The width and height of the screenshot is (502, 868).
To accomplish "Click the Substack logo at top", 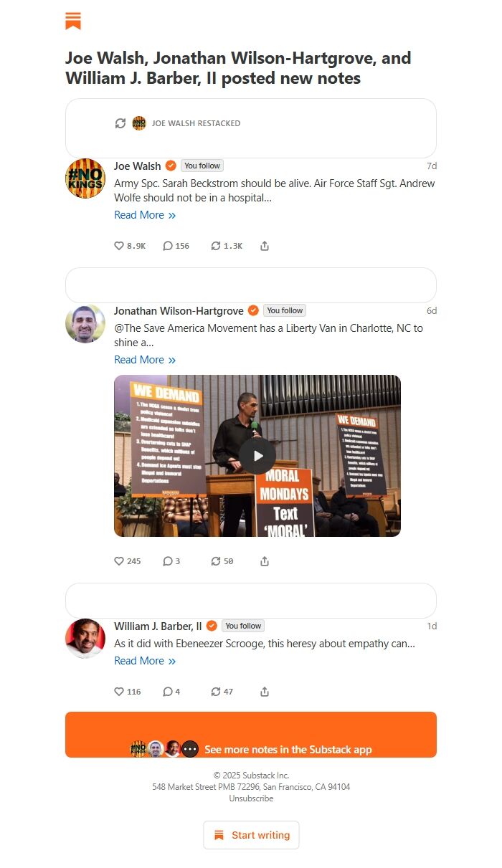I will (73, 21).
